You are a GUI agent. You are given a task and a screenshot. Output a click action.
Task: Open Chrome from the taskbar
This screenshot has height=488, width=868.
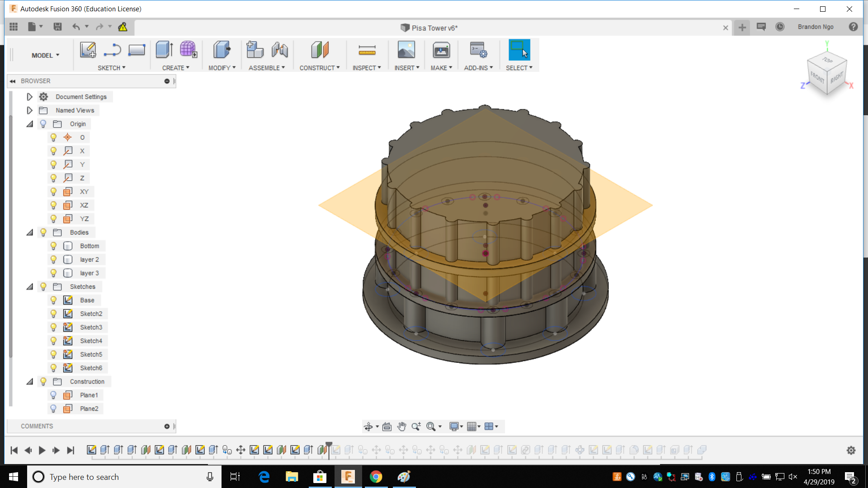click(x=376, y=477)
